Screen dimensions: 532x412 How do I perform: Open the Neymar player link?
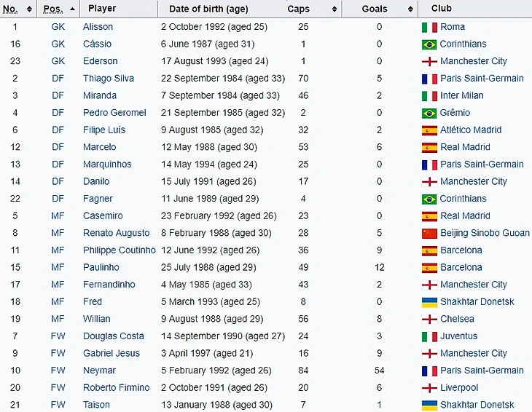[99, 371]
